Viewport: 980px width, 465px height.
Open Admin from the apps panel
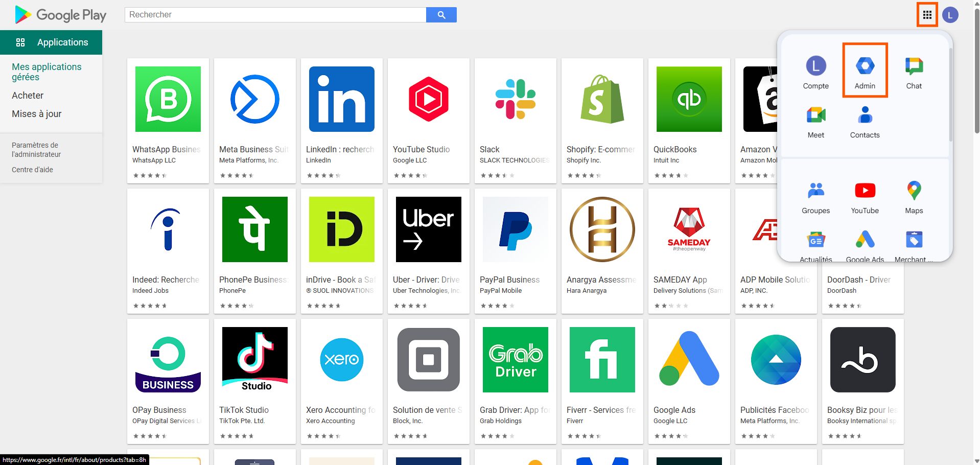click(865, 70)
